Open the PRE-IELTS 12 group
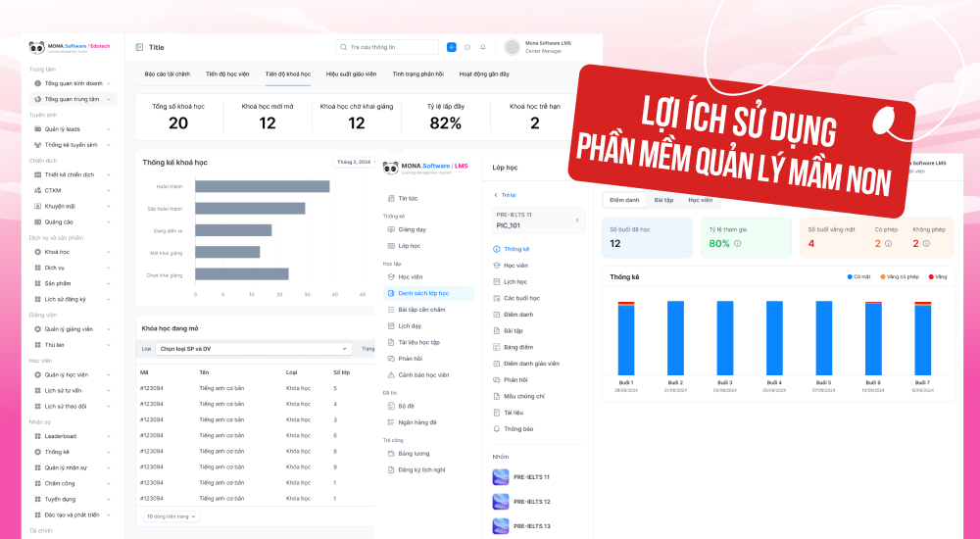Screen dimensions: 980x539 [522, 502]
